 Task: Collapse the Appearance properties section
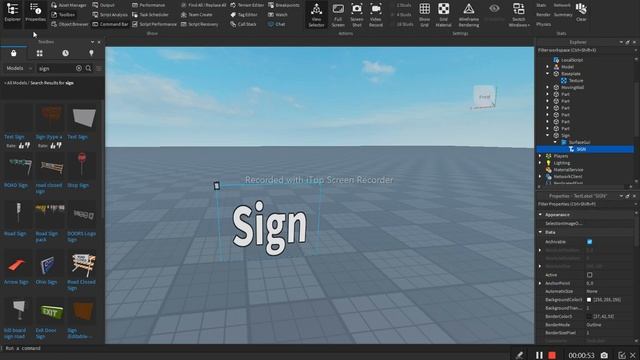540,215
